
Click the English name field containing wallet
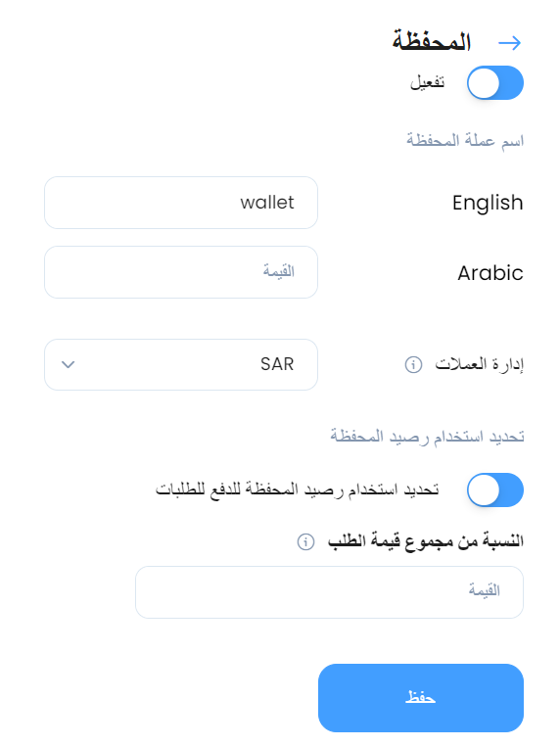tap(181, 203)
